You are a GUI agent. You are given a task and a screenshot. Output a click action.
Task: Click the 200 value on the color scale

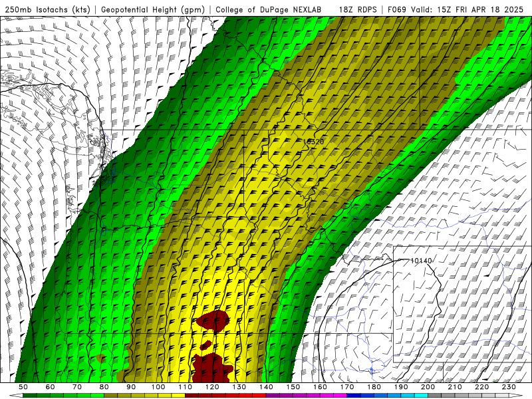click(x=428, y=387)
